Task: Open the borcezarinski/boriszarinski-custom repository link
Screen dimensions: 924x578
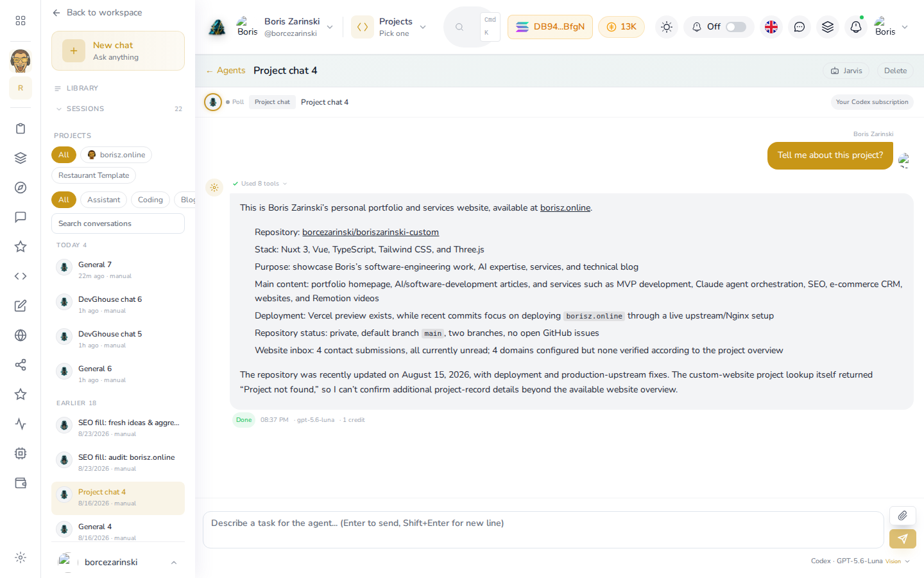Action: pyautogui.click(x=370, y=232)
